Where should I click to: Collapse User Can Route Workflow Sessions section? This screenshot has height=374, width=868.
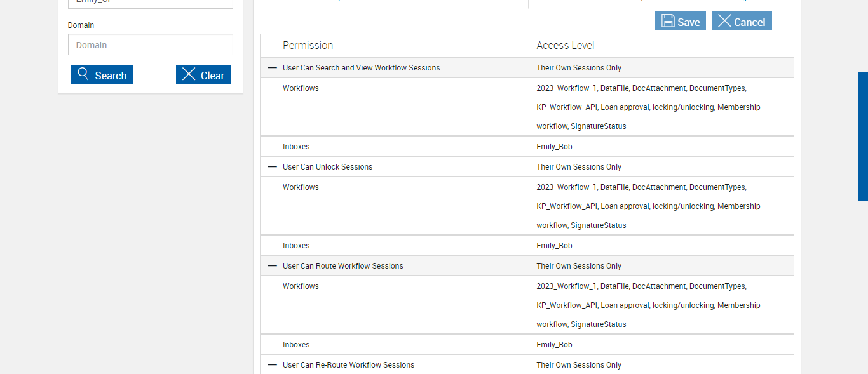[x=273, y=265]
